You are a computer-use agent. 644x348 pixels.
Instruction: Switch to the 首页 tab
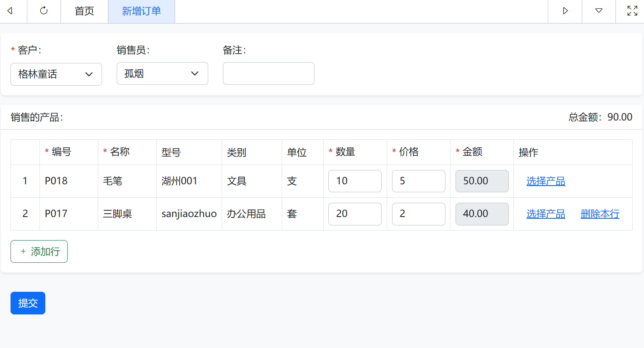coord(84,11)
